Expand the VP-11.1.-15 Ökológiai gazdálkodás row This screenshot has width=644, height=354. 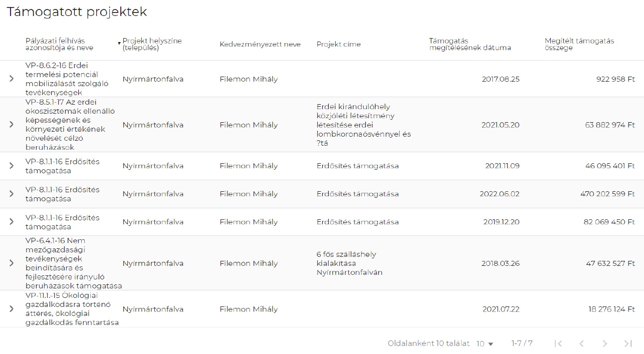tap(12, 309)
